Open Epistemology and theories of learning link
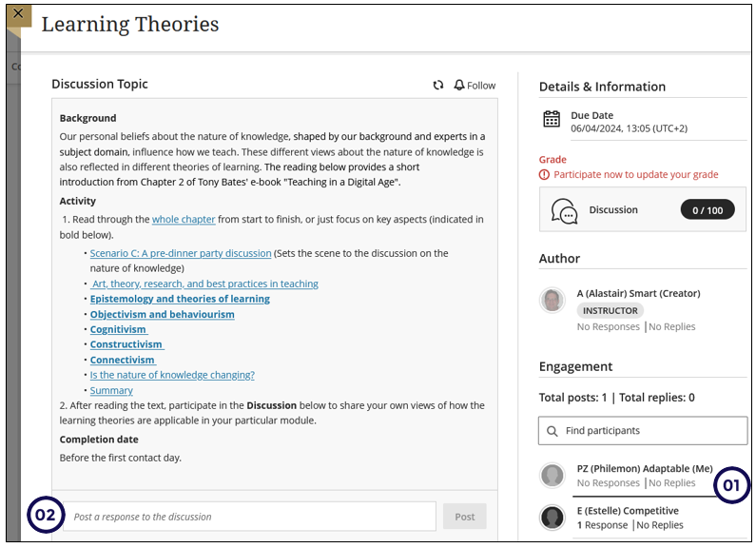 (180, 299)
